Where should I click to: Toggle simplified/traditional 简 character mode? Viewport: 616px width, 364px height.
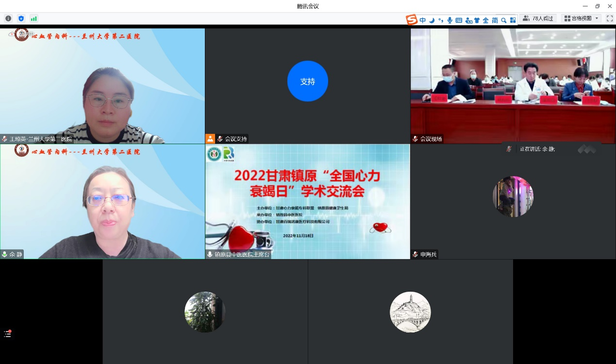[495, 20]
